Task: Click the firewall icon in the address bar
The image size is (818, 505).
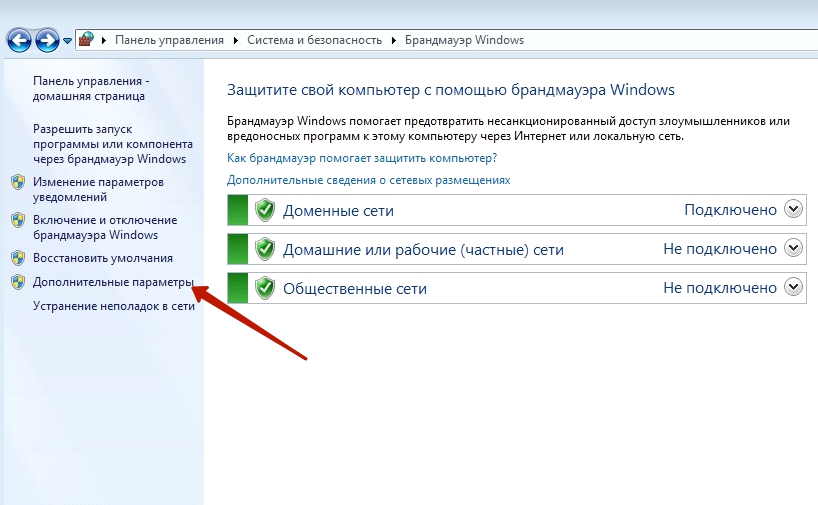Action: 86,40
